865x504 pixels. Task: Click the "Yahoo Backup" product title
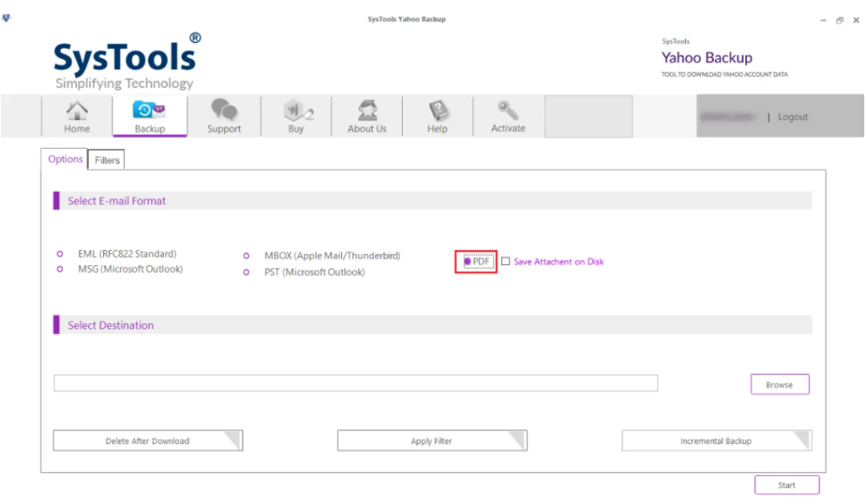[x=707, y=57]
